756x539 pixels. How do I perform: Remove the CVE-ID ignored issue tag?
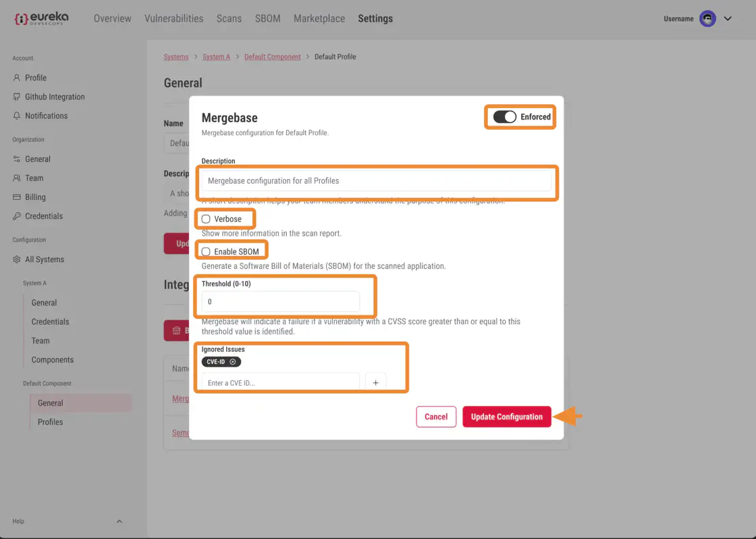233,362
